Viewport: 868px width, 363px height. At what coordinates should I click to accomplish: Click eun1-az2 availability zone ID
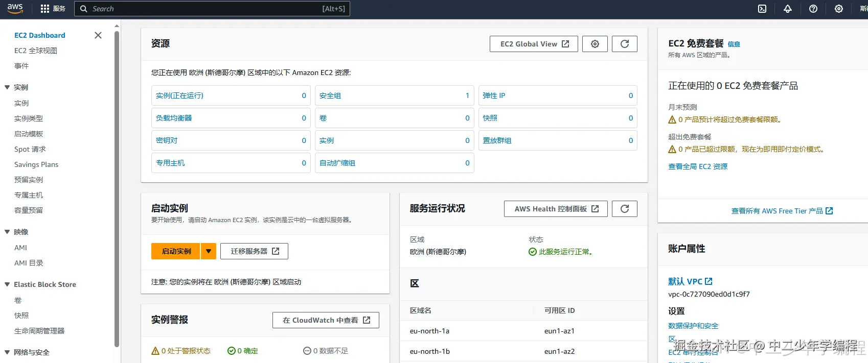click(559, 351)
